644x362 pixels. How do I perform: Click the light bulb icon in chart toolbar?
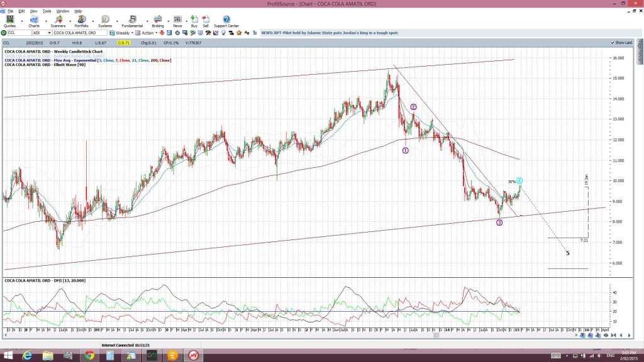pos(223,33)
